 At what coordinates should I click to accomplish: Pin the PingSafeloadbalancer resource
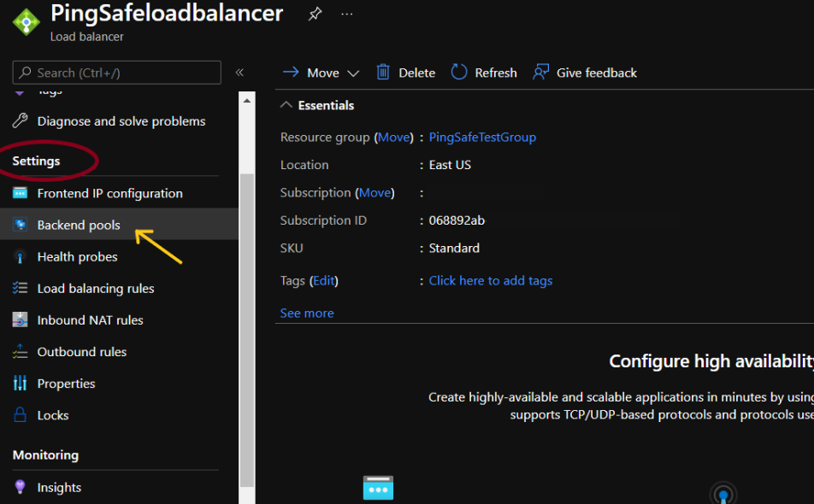[x=315, y=15]
